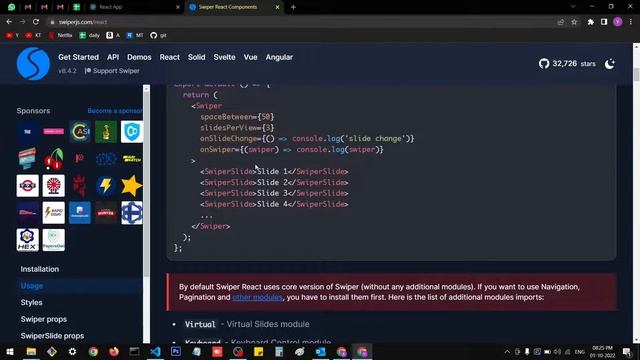Launch Firefox from the taskbar

click(x=114, y=351)
